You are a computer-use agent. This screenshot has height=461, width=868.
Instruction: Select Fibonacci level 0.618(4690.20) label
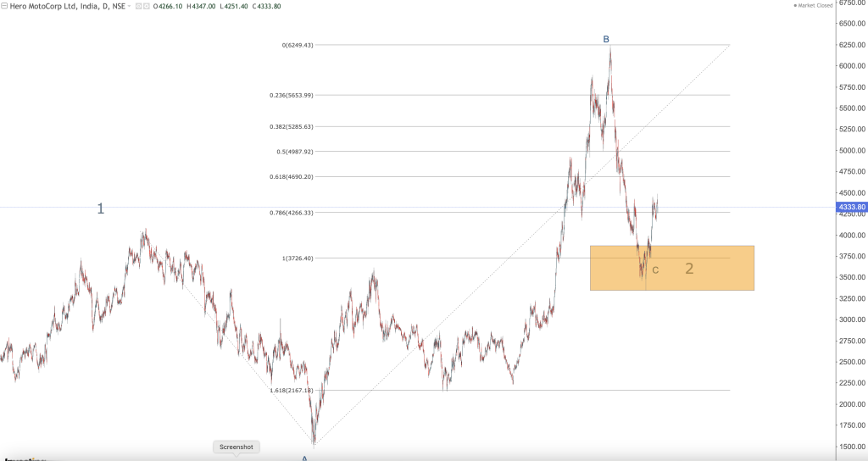pos(292,177)
